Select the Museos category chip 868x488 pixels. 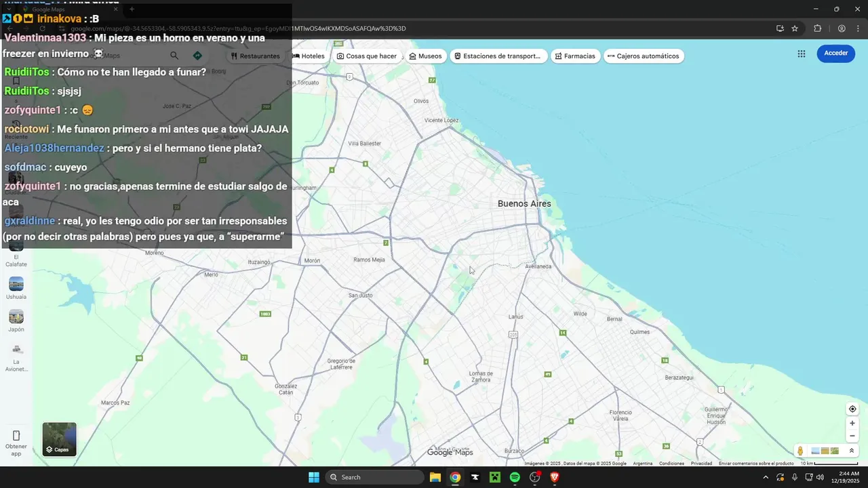click(x=426, y=56)
